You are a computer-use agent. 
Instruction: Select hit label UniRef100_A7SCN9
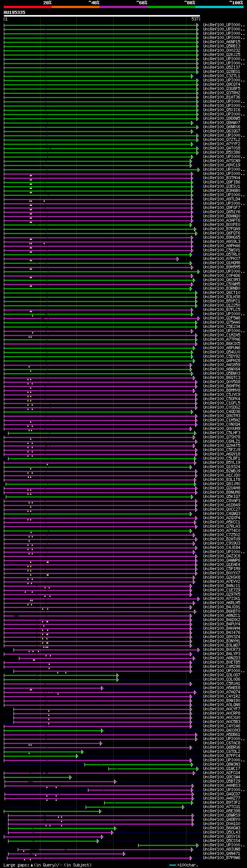(x=222, y=161)
